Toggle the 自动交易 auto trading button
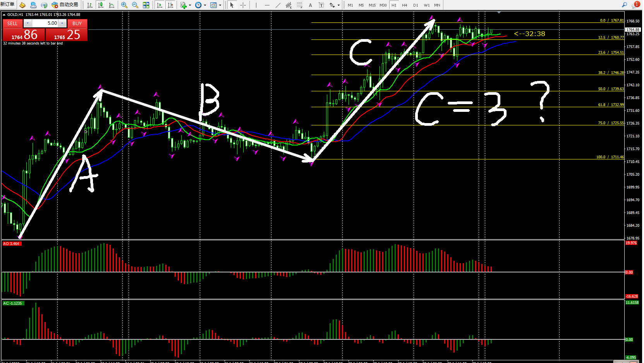The image size is (644, 363). (65, 5)
